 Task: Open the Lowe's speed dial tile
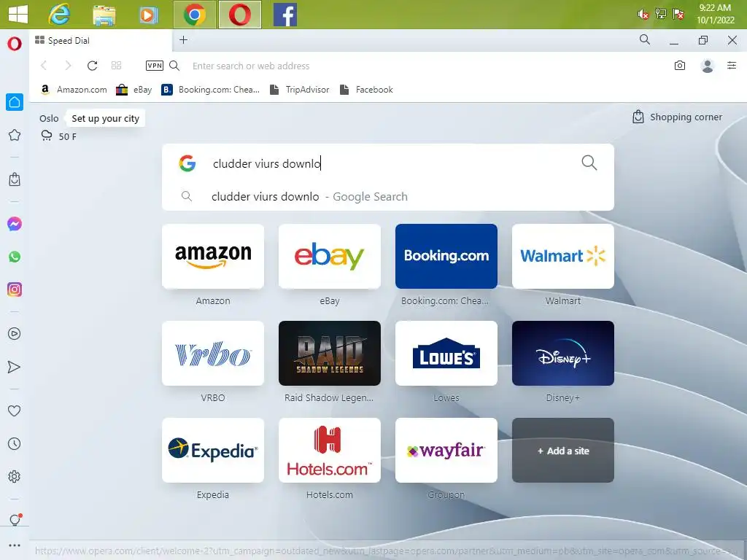[446, 354]
